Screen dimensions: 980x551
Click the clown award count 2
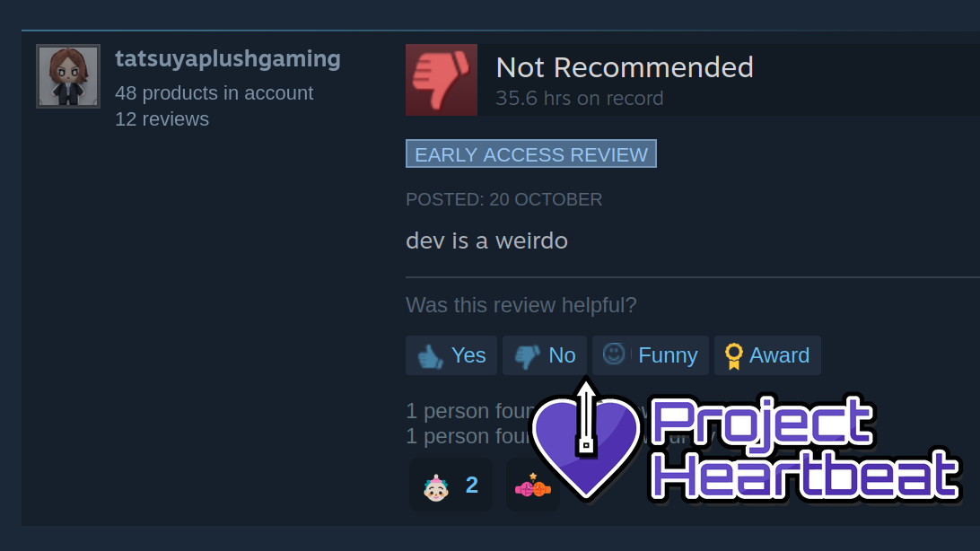(472, 485)
